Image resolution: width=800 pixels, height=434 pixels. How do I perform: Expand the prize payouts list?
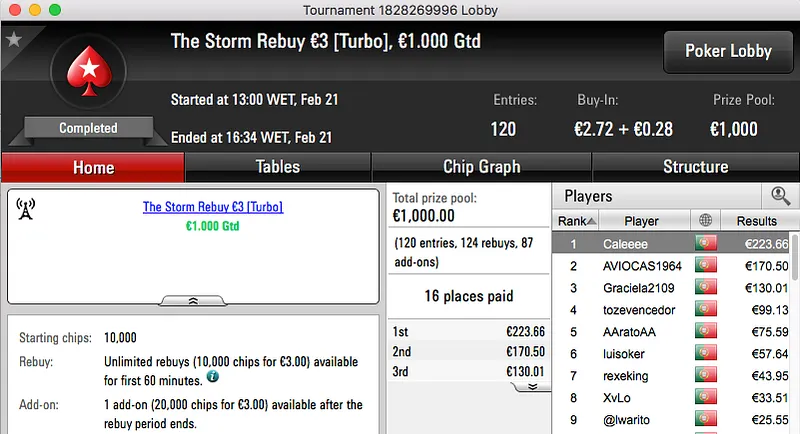pos(533,386)
